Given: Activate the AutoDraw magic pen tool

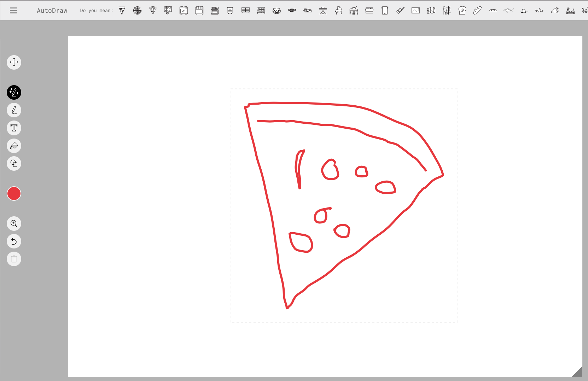Looking at the screenshot, I should [14, 93].
